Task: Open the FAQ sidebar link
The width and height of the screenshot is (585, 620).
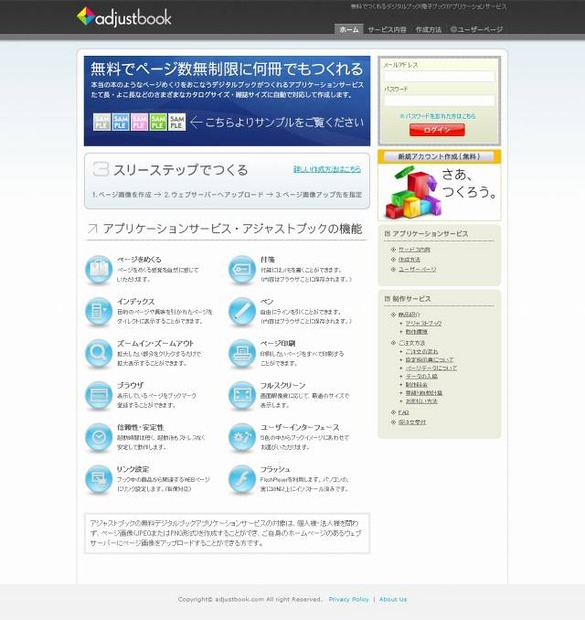Action: pyautogui.click(x=403, y=412)
